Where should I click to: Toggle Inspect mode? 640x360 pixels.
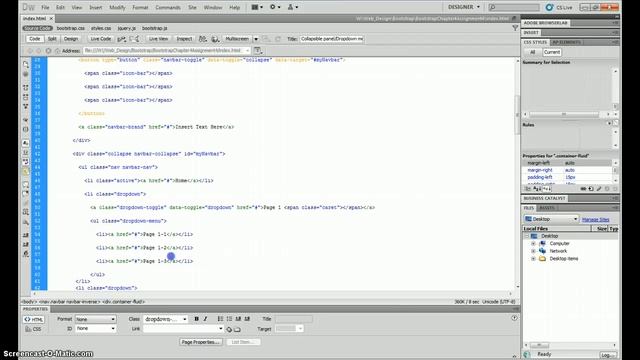(184, 39)
